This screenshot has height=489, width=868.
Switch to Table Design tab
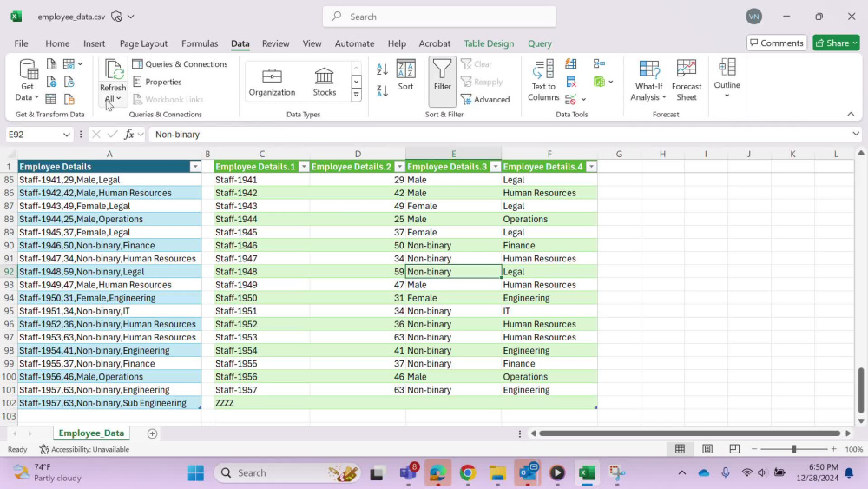pos(489,43)
